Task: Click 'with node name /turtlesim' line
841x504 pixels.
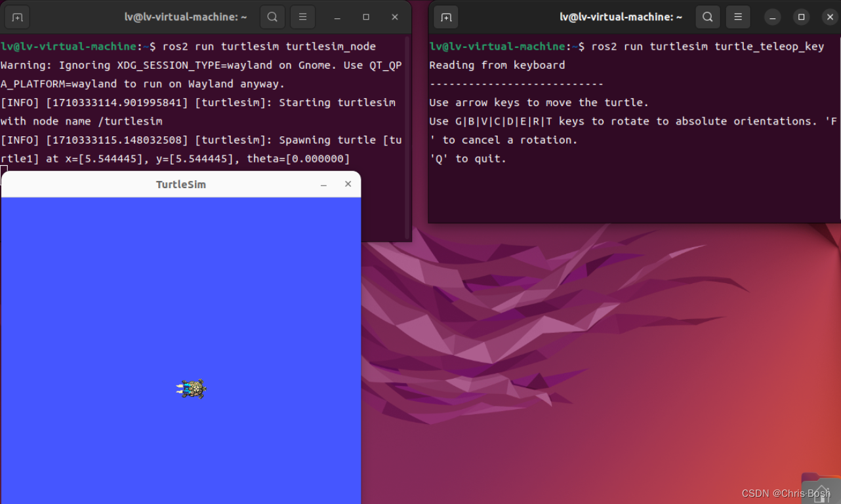Action: (81, 121)
